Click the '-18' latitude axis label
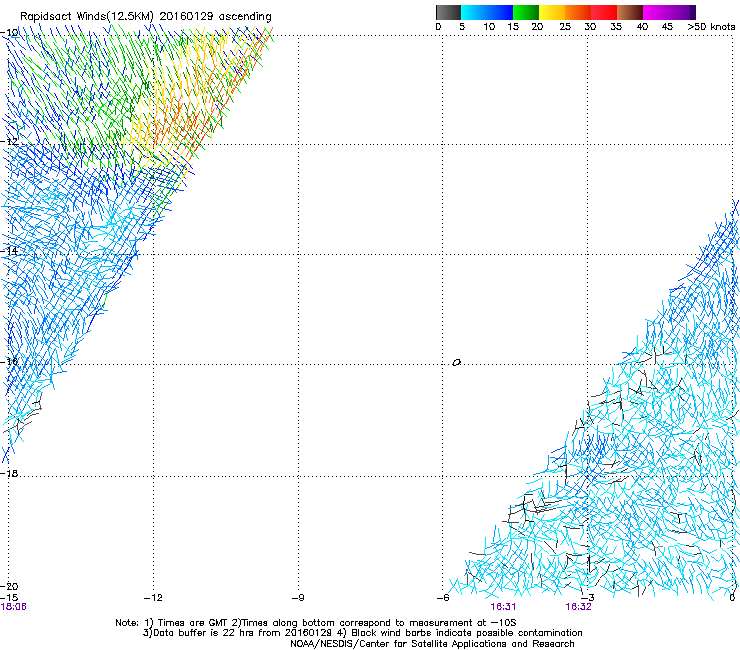The height and width of the screenshot is (650, 740). click(x=9, y=473)
